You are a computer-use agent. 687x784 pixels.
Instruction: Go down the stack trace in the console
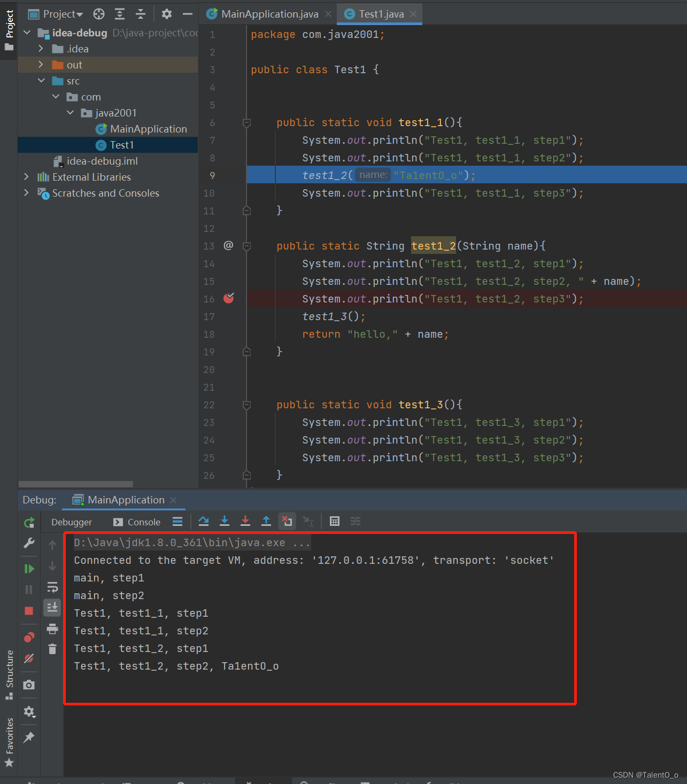52,566
